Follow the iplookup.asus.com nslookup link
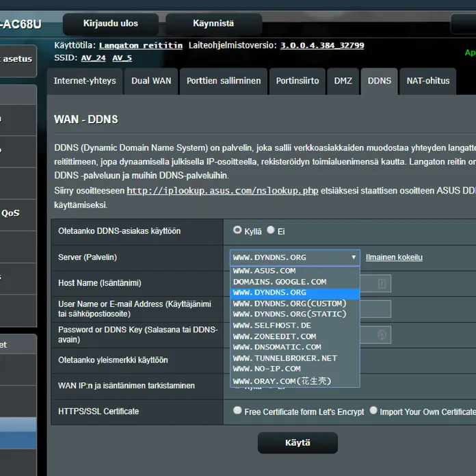This screenshot has width=476, height=476. click(222, 191)
